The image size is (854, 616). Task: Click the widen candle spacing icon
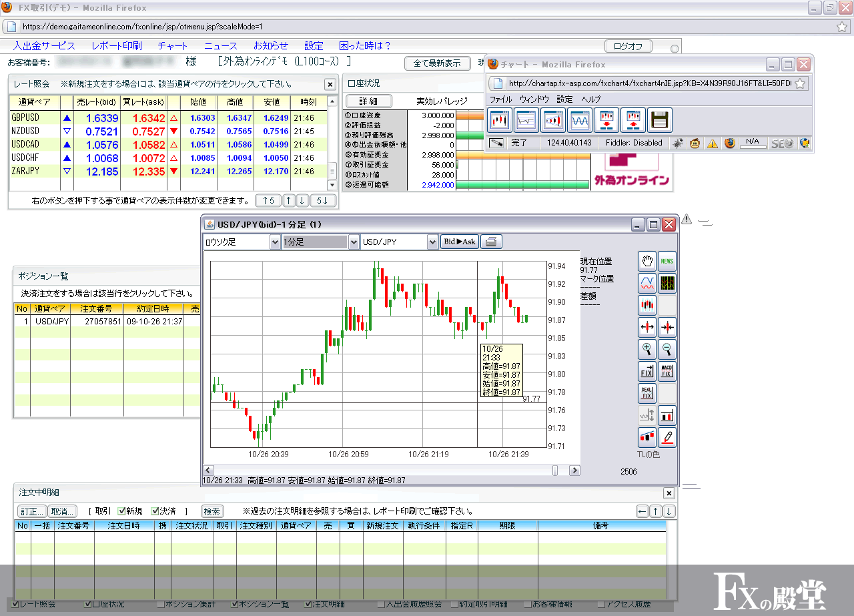[x=647, y=327]
